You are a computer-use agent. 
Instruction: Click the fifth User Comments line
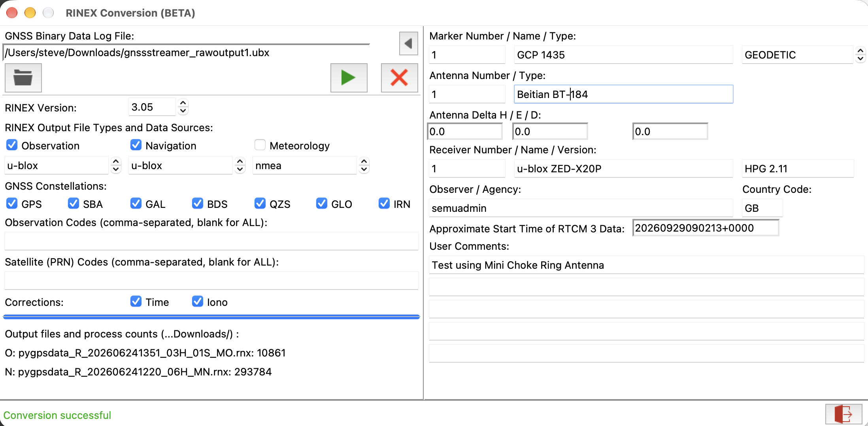646,353
